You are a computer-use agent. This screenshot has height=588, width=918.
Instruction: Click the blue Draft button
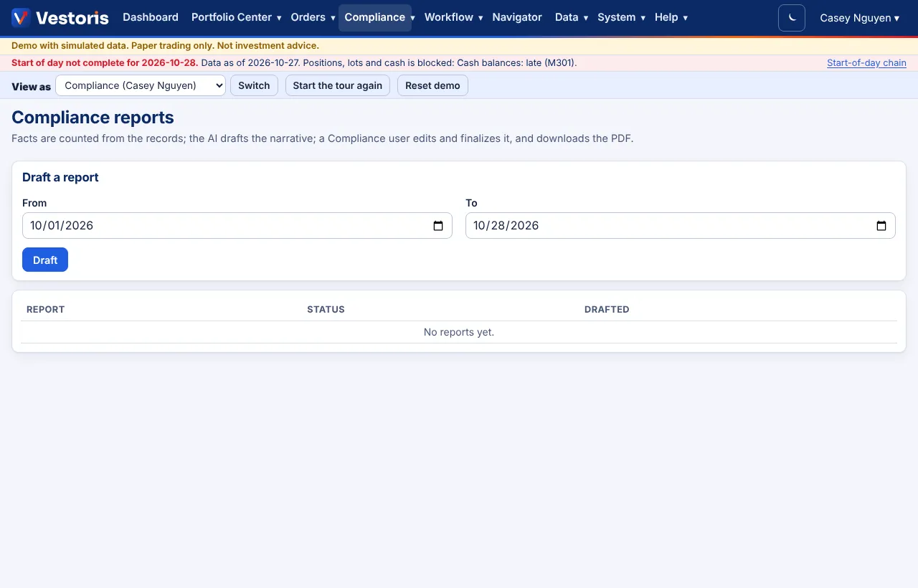point(45,260)
